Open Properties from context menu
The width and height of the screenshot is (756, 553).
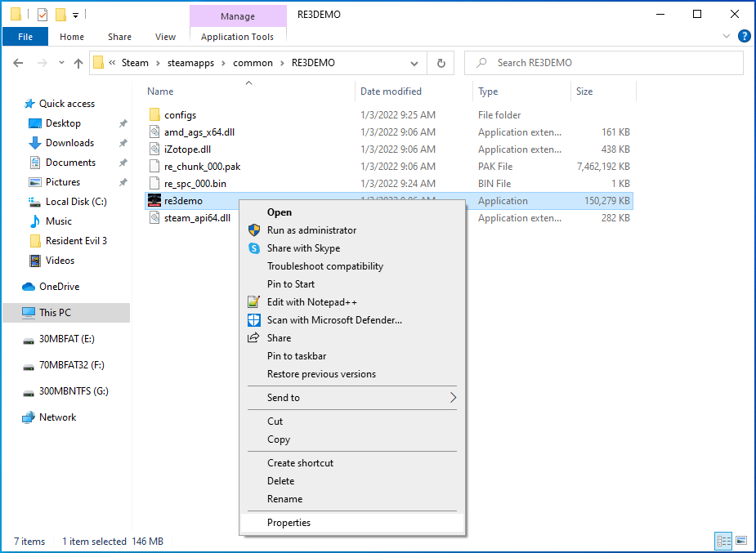[x=289, y=523]
